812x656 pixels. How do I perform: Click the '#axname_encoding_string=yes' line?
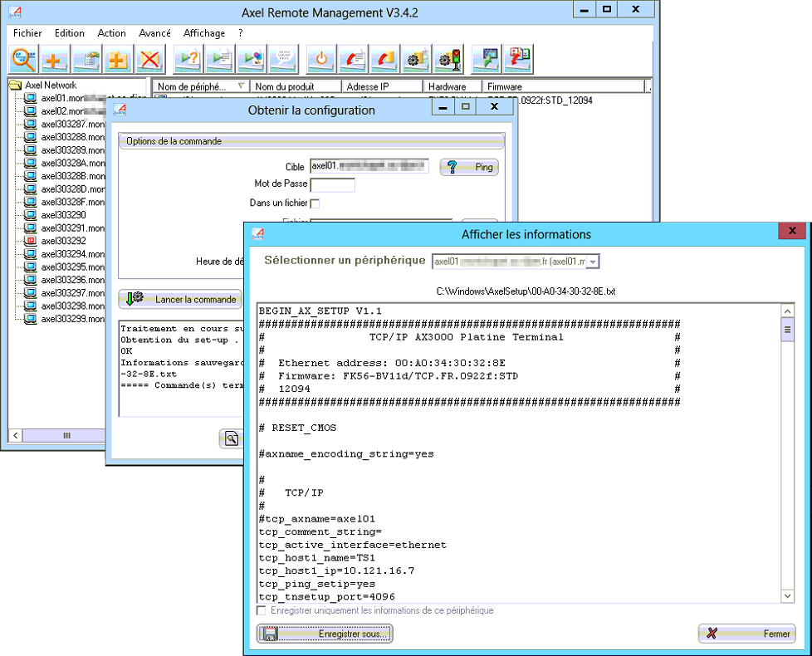[346, 453]
